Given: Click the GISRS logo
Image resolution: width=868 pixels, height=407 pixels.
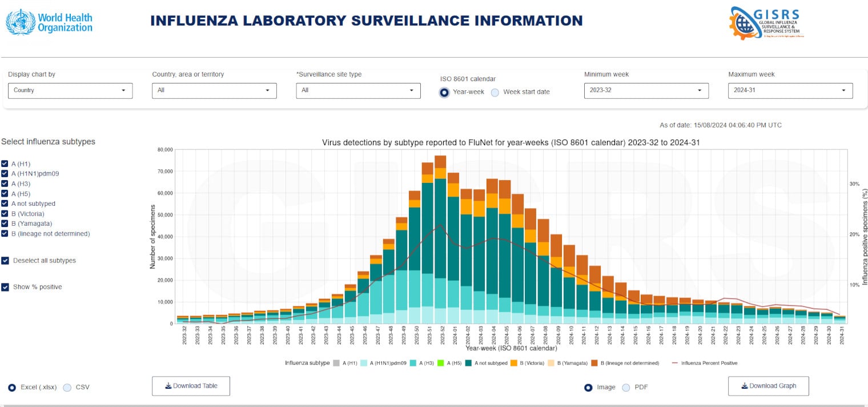Looking at the screenshot, I should click(766, 22).
